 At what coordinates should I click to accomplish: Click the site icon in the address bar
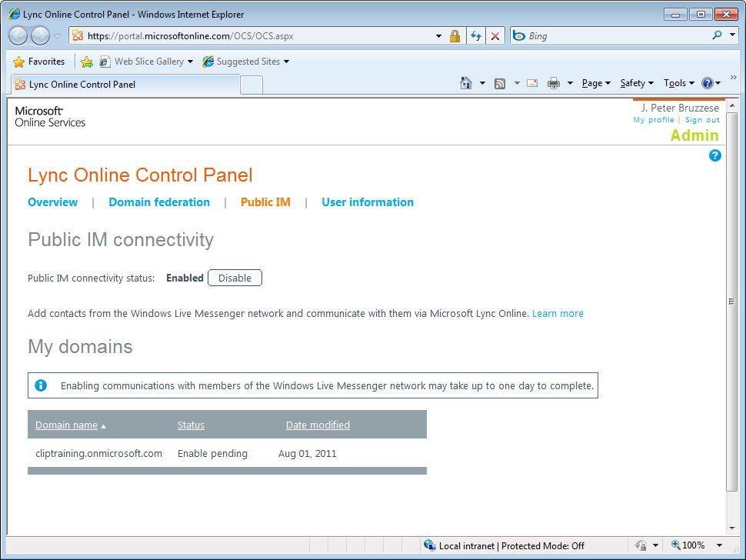(x=78, y=35)
